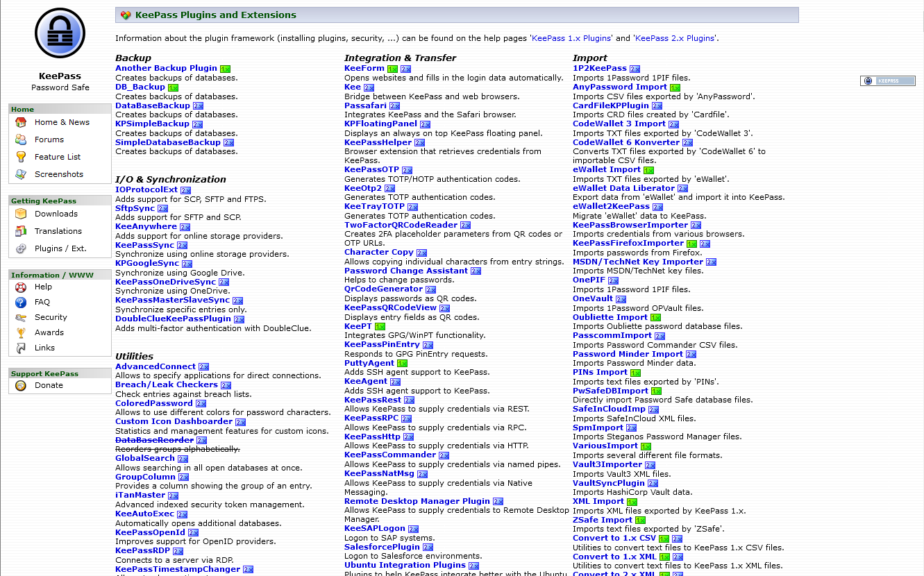Image resolution: width=924 pixels, height=576 pixels.
Task: Open the SalesforcePlugin link
Action: coord(382,547)
